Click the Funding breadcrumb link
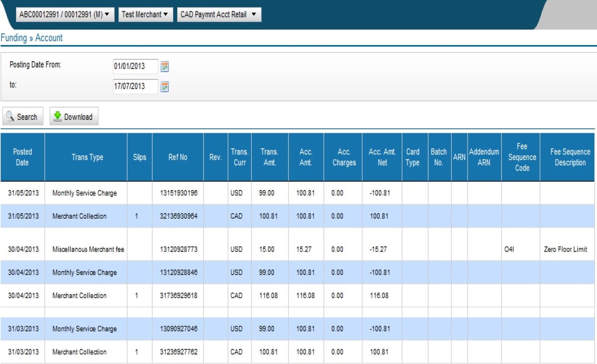 point(14,38)
